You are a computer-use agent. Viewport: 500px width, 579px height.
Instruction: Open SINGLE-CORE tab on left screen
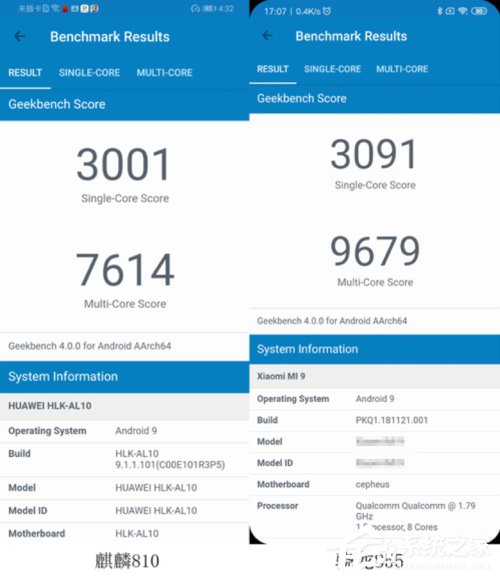click(x=89, y=72)
